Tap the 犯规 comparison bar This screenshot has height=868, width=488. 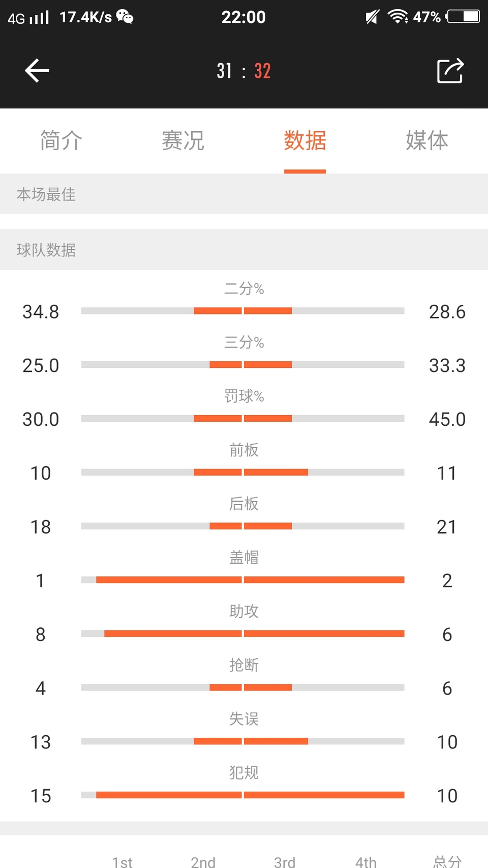point(243,795)
